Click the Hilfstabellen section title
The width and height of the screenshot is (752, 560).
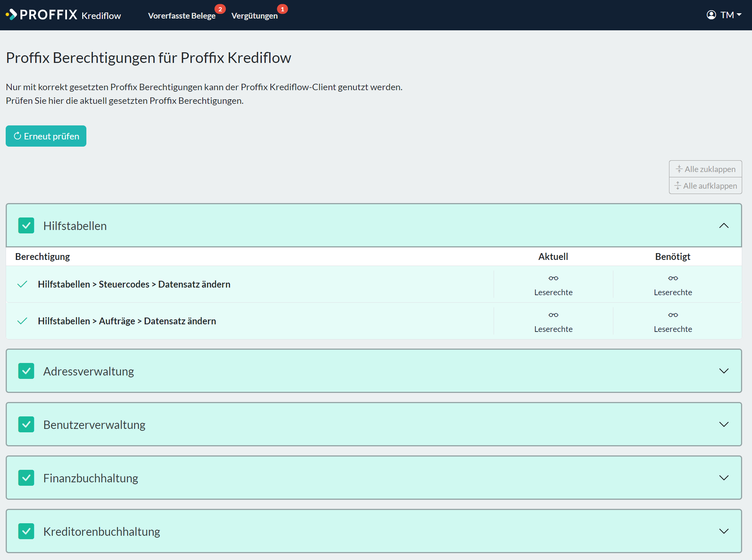pos(75,226)
